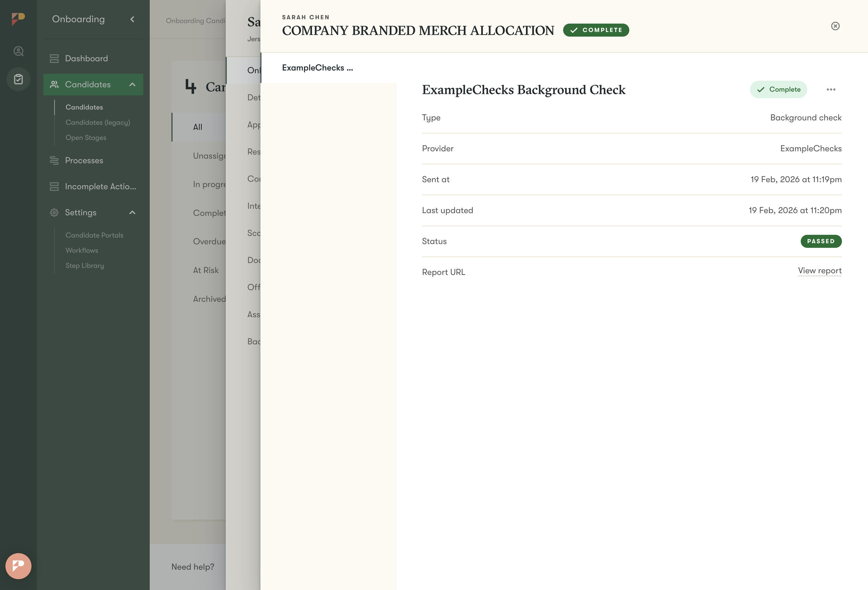Collapse the Settings menu section
The height and width of the screenshot is (590, 868).
coord(132,213)
